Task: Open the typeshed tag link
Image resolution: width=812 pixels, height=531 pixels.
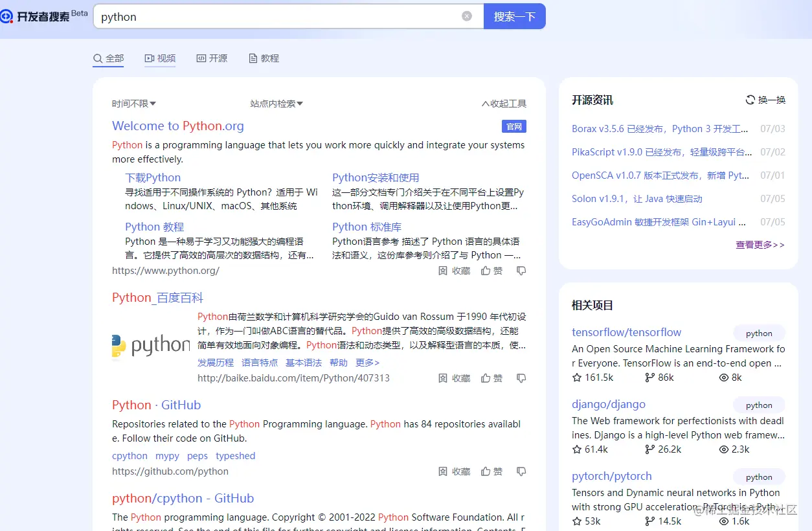Action: [x=236, y=456]
